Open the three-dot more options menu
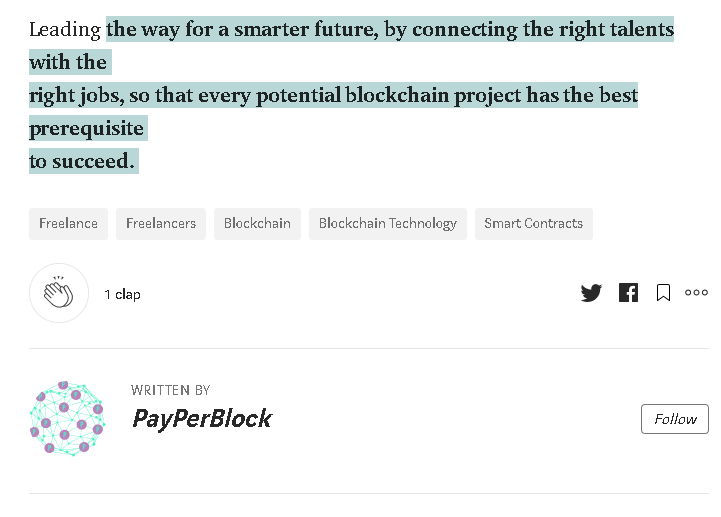This screenshot has width=721, height=517. [x=696, y=293]
